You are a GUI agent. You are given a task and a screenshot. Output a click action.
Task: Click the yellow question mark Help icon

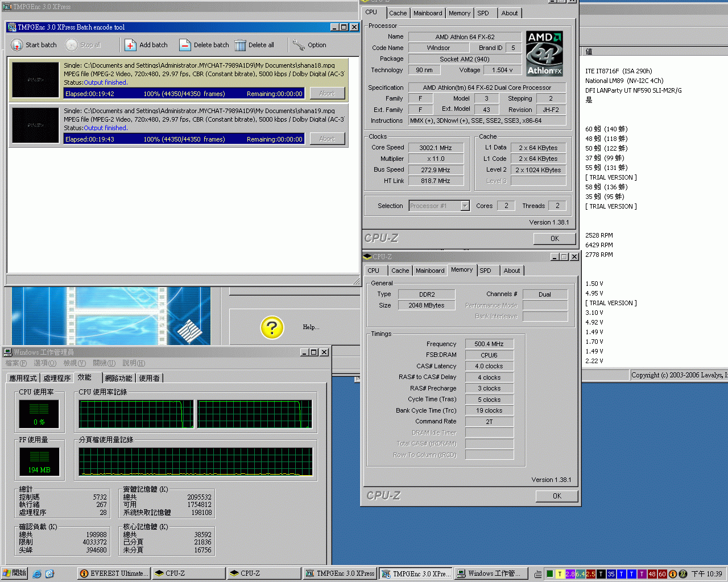click(272, 327)
